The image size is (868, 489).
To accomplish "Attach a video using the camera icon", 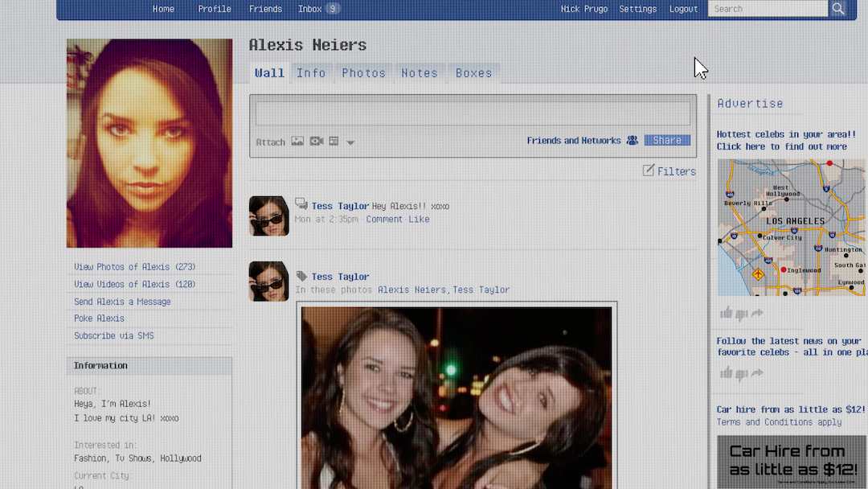I will pyautogui.click(x=316, y=142).
